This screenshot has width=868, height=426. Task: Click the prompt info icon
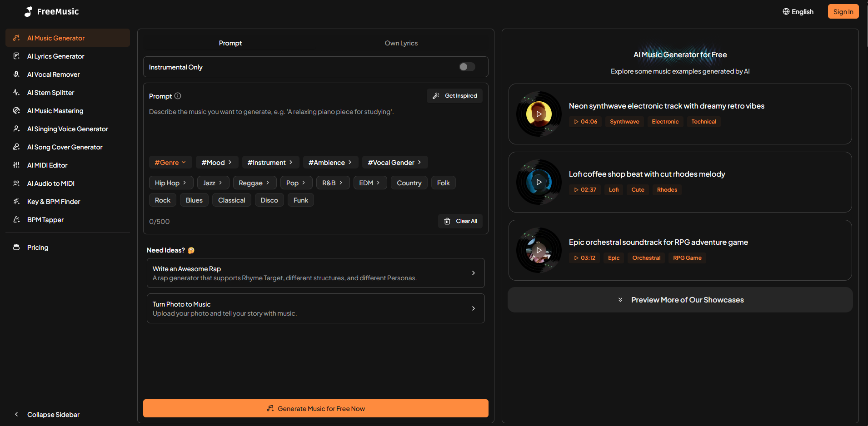(x=178, y=96)
